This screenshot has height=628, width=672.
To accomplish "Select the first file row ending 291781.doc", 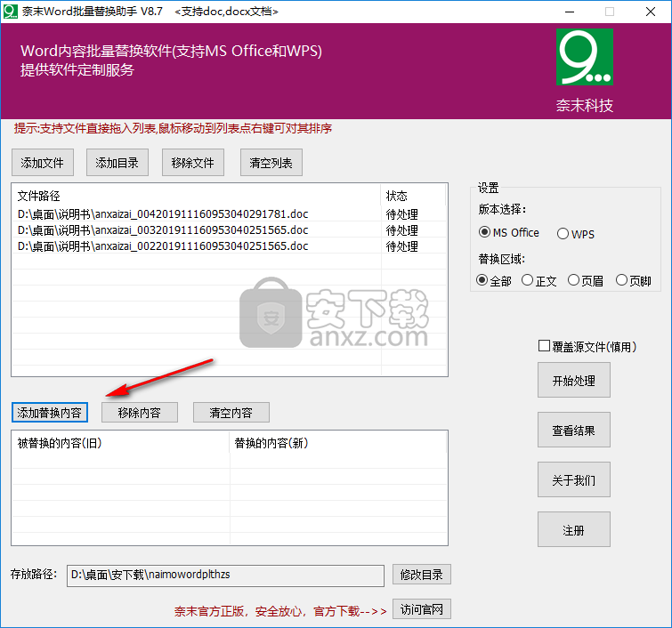I will [163, 214].
